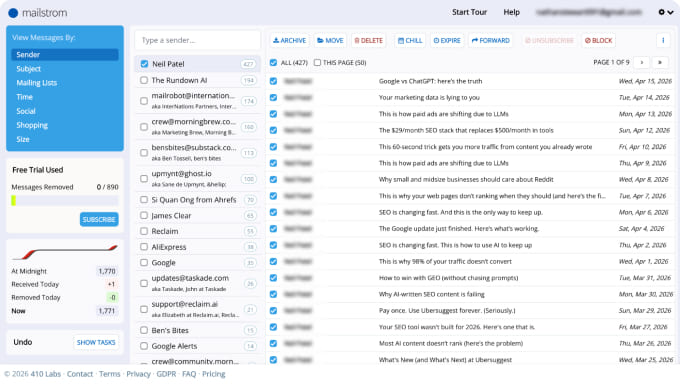View messages by Subject
This screenshot has width=680, height=384.
29,69
